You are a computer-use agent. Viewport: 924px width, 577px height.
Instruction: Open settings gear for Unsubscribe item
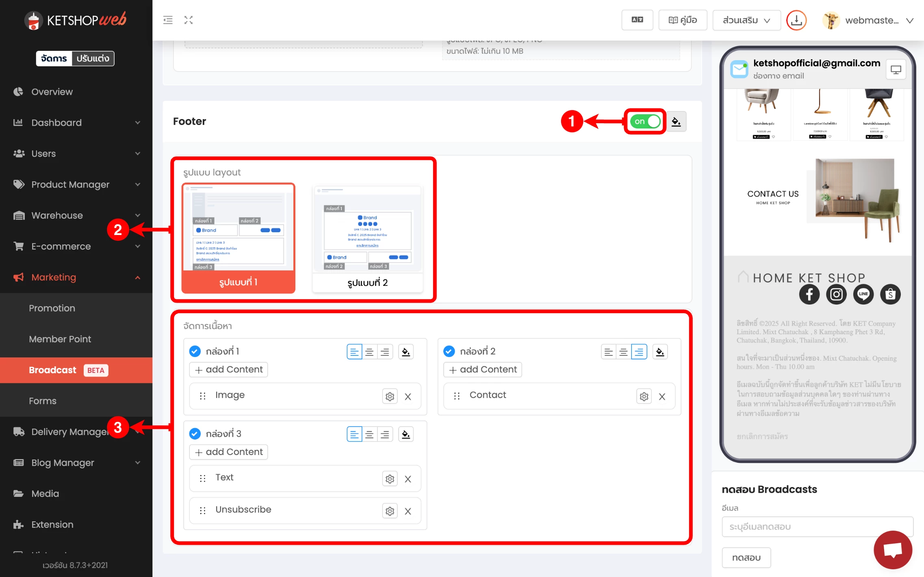[389, 511]
